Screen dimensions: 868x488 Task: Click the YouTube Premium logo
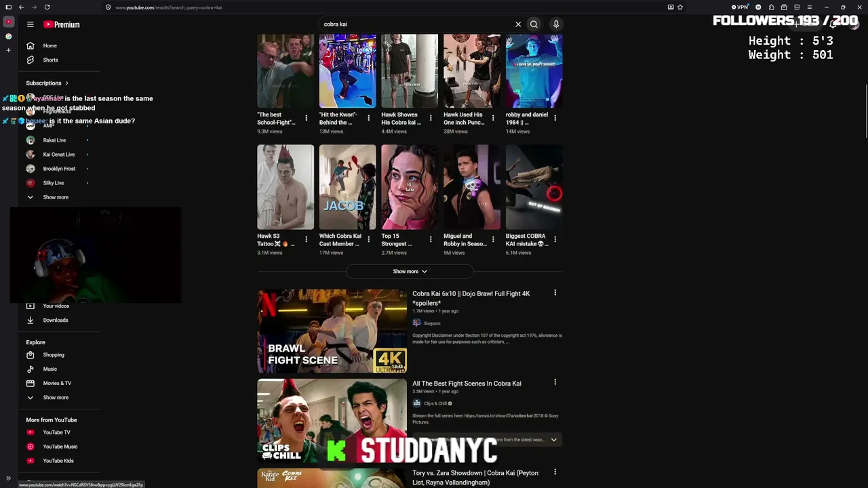click(62, 24)
